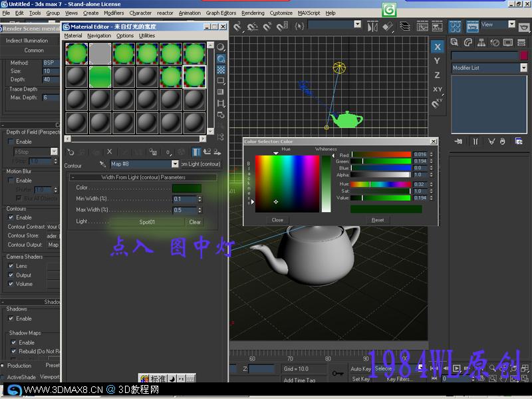
Task: Switch to the Display panel icon
Action: [x=508, y=43]
